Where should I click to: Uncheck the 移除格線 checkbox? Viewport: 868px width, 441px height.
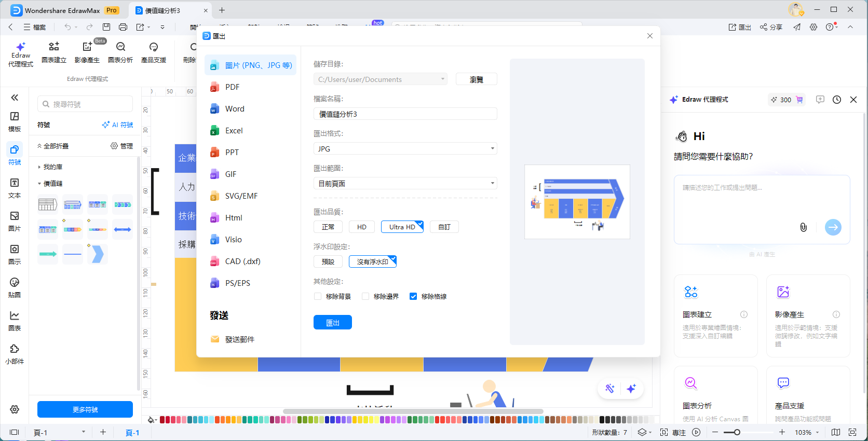point(413,296)
